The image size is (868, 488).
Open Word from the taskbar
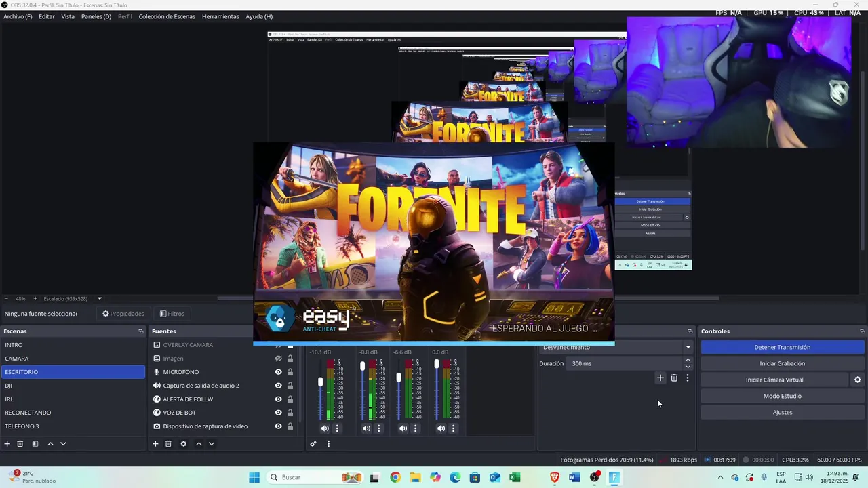(574, 477)
